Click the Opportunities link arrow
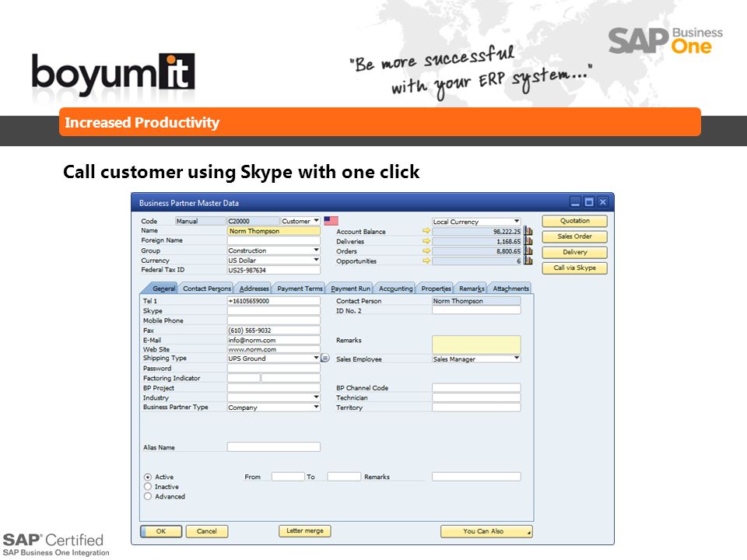This screenshot has height=560, width=747. (426, 261)
